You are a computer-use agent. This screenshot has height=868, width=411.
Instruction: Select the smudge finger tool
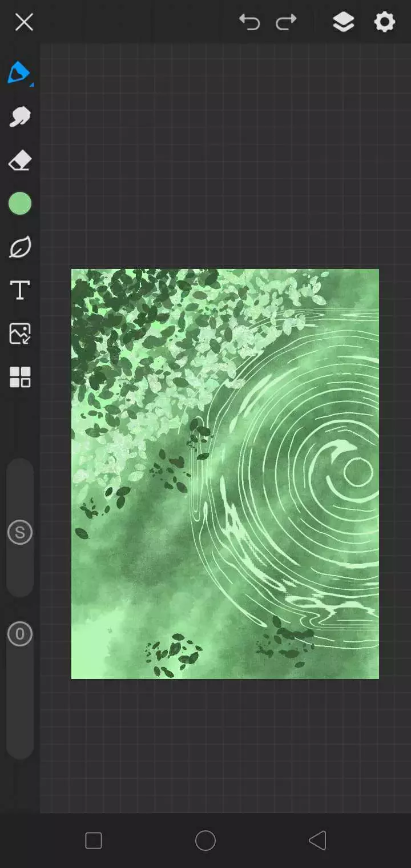point(20,116)
